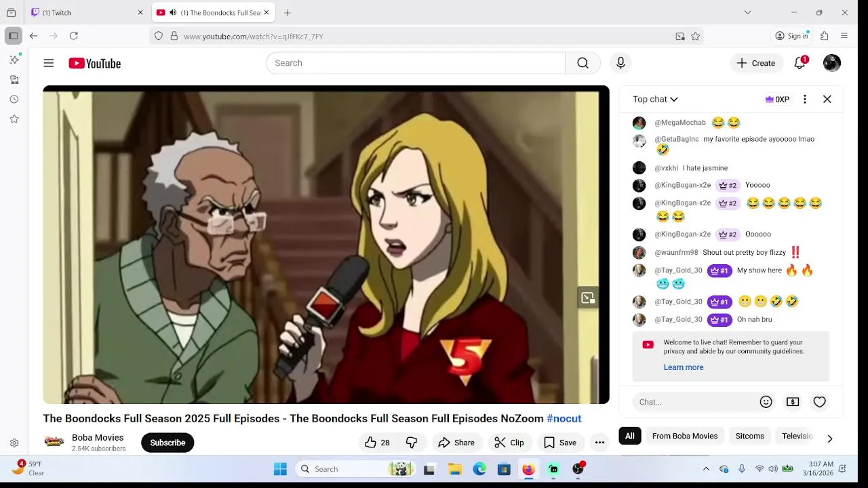
Task: Open History clock in sidebar
Action: pos(14,99)
